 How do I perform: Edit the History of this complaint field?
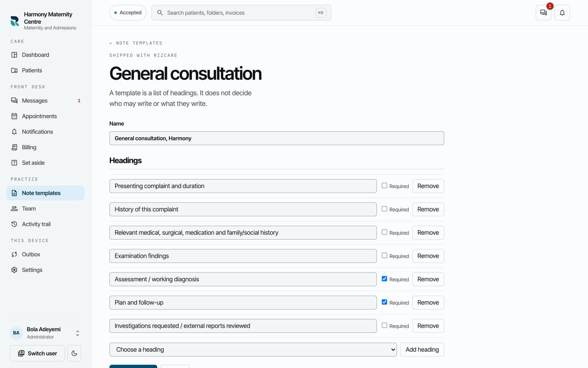tap(243, 209)
